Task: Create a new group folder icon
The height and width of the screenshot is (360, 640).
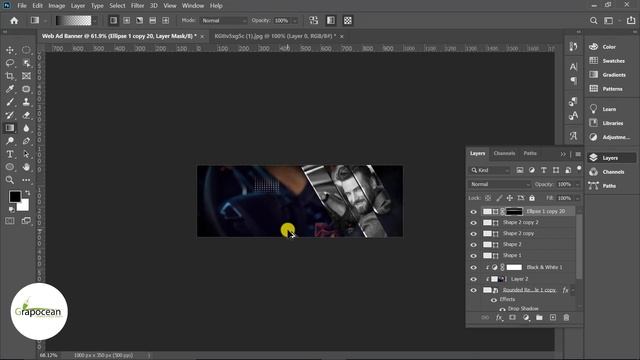Action: tap(539, 318)
